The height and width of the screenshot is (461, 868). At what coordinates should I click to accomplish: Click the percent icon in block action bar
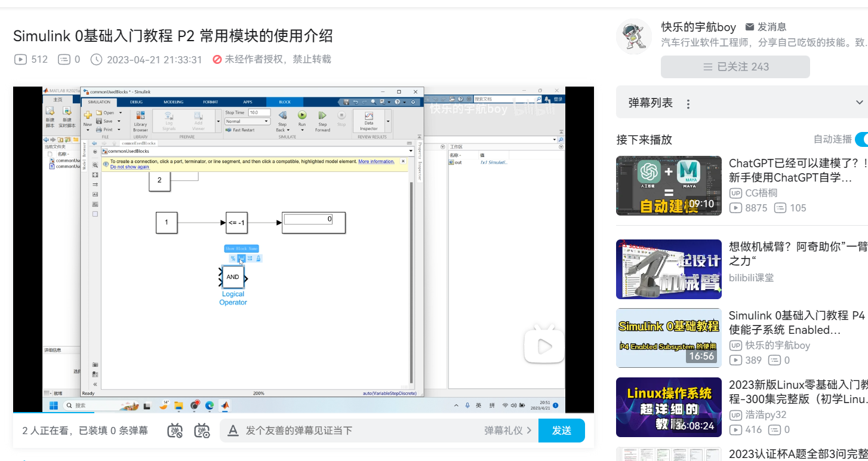(x=233, y=259)
